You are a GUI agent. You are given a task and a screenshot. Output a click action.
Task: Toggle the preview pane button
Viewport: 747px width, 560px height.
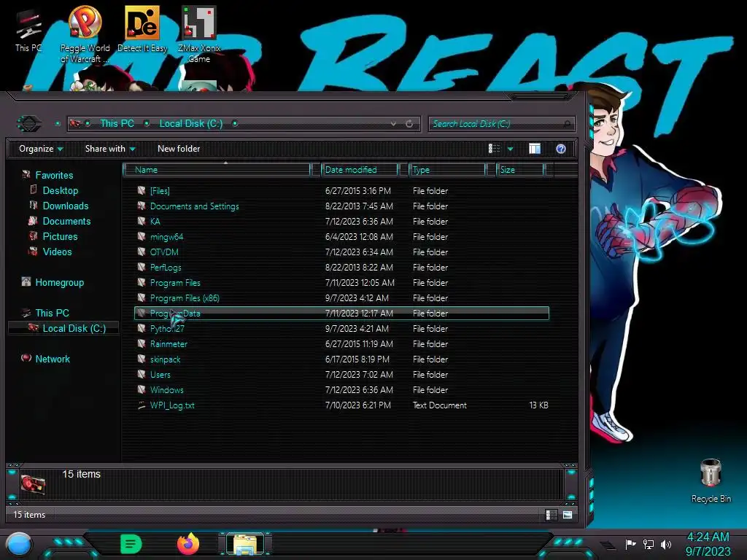(x=535, y=149)
